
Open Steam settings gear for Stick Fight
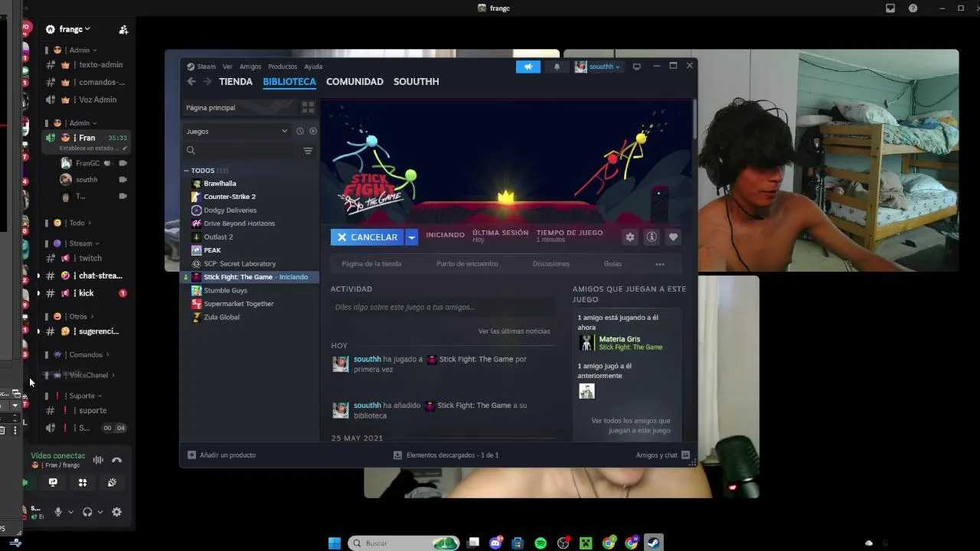point(629,237)
